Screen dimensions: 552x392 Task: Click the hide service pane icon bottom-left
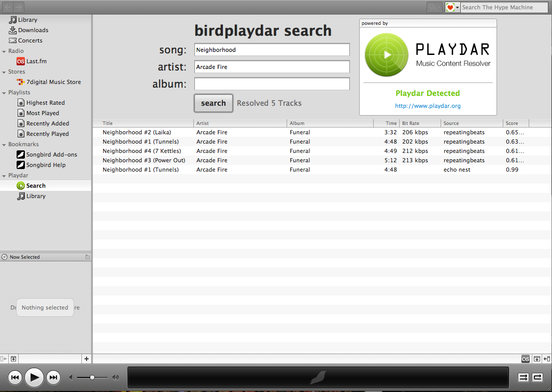pos(4,359)
